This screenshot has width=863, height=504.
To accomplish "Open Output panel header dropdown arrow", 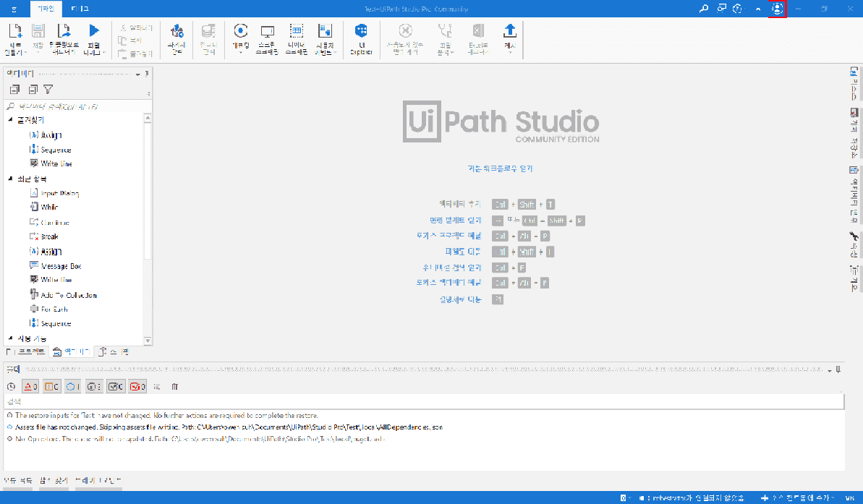I will point(830,370).
